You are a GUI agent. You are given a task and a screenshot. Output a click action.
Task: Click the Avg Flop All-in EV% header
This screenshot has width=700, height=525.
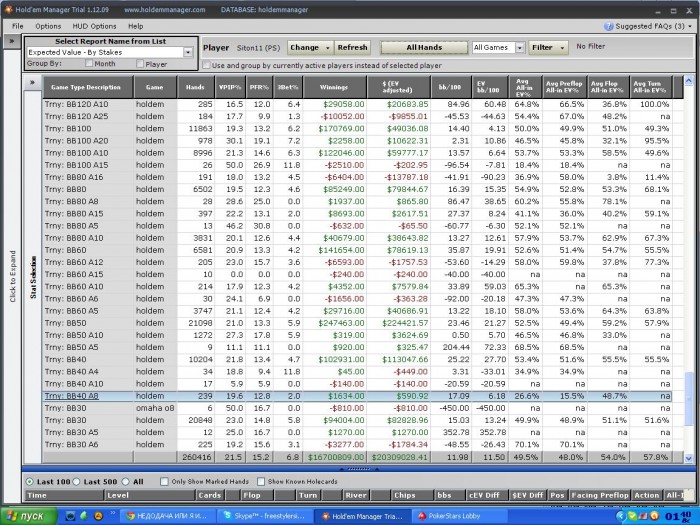[x=607, y=87]
